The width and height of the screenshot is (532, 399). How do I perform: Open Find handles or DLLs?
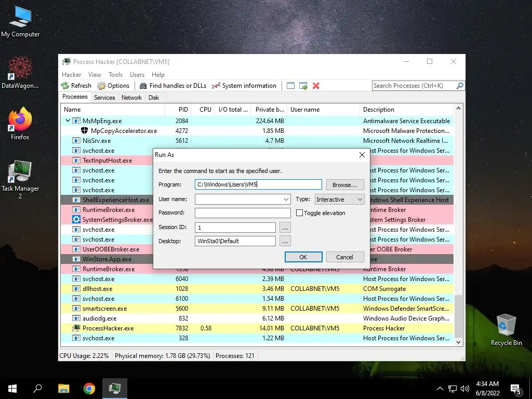pos(172,86)
